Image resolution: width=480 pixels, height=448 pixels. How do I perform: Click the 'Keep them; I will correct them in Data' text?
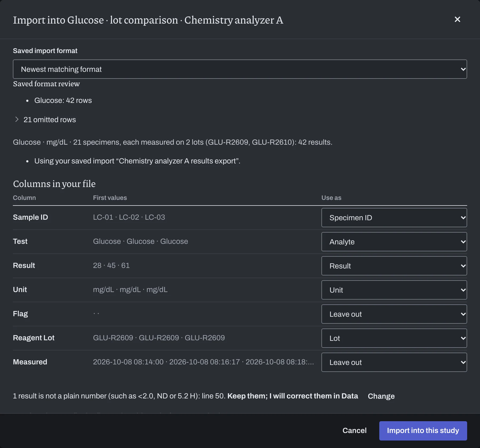(292, 396)
